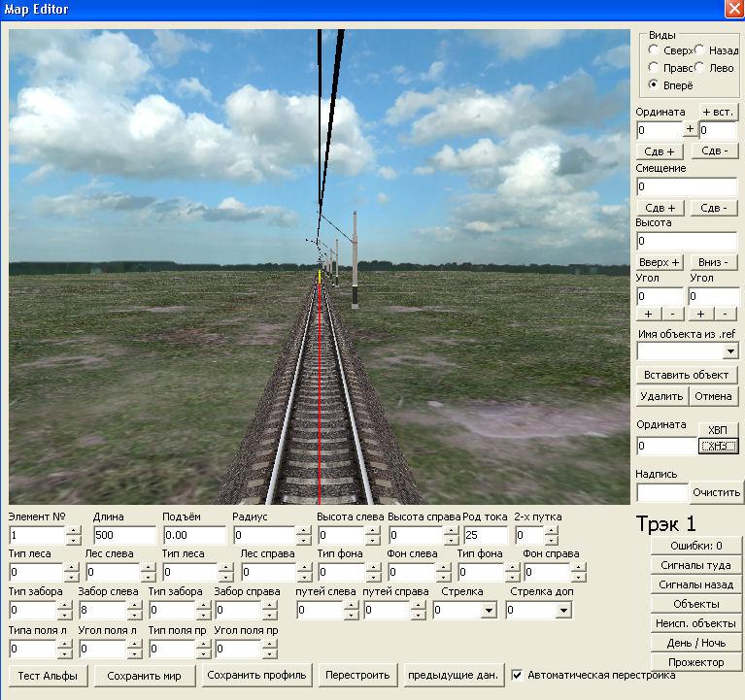Select the Сверх view radio button
Viewport: 745px width, 700px height.
coord(655,50)
